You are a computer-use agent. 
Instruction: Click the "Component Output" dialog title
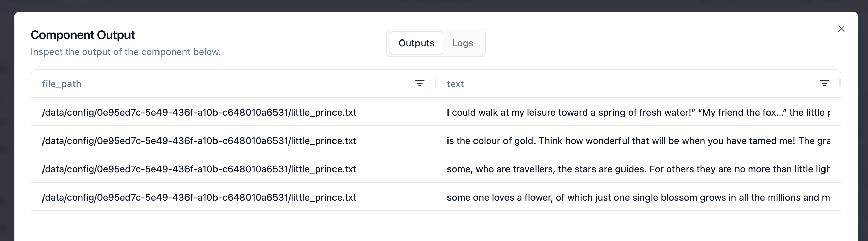83,35
